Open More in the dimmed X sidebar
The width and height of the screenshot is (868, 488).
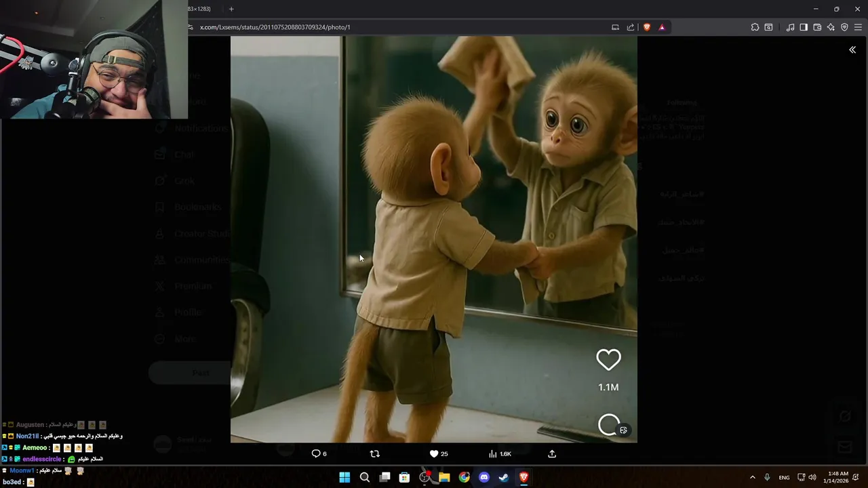176,339
